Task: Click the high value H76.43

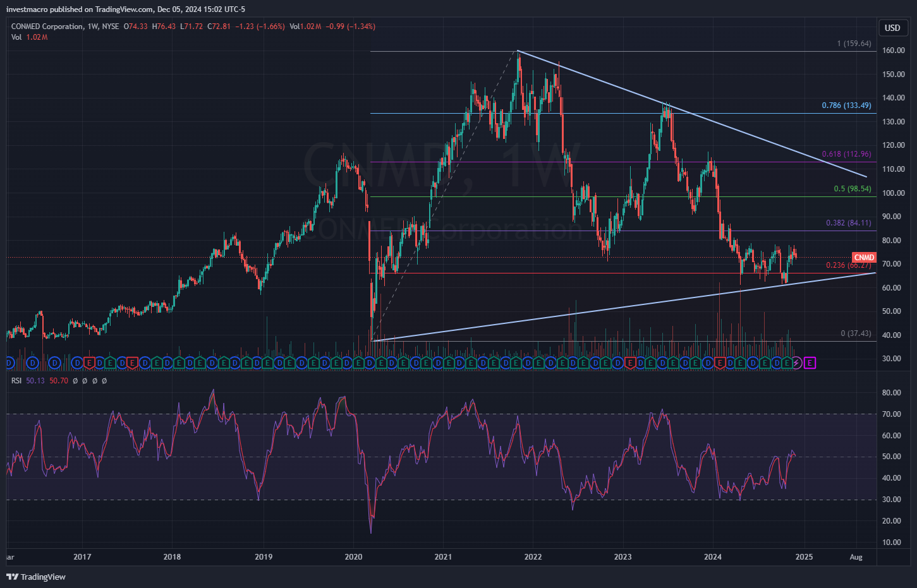Action: [164, 27]
